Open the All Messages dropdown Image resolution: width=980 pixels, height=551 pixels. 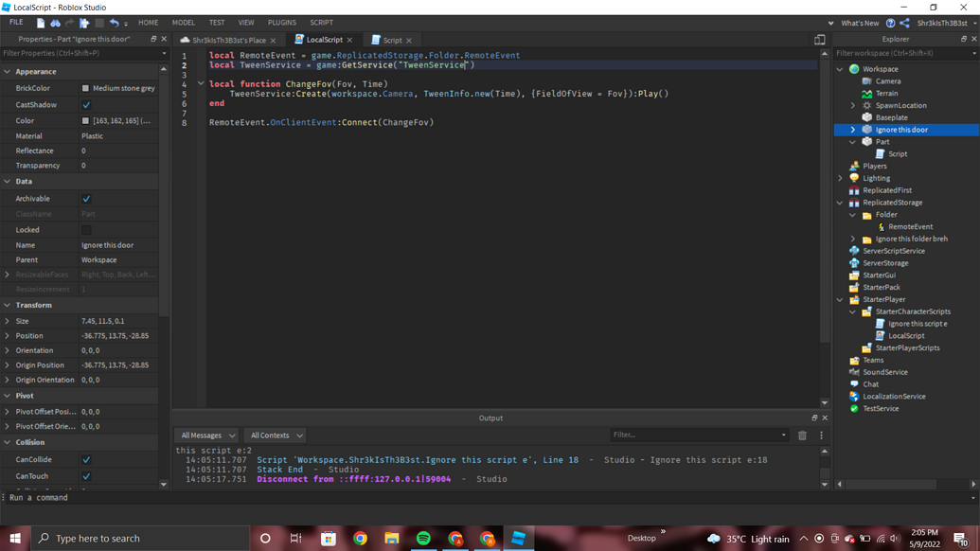(206, 435)
